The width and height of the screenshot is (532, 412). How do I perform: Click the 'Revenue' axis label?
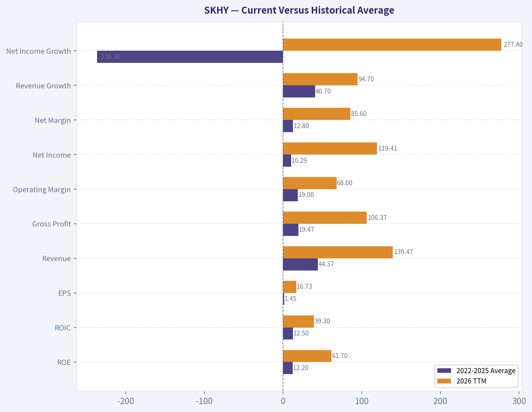56,258
